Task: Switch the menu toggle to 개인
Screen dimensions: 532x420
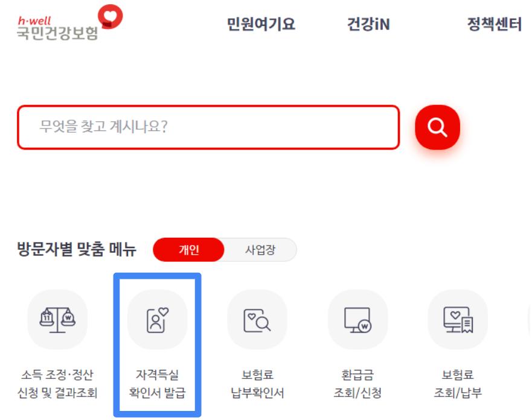Action: tap(188, 250)
